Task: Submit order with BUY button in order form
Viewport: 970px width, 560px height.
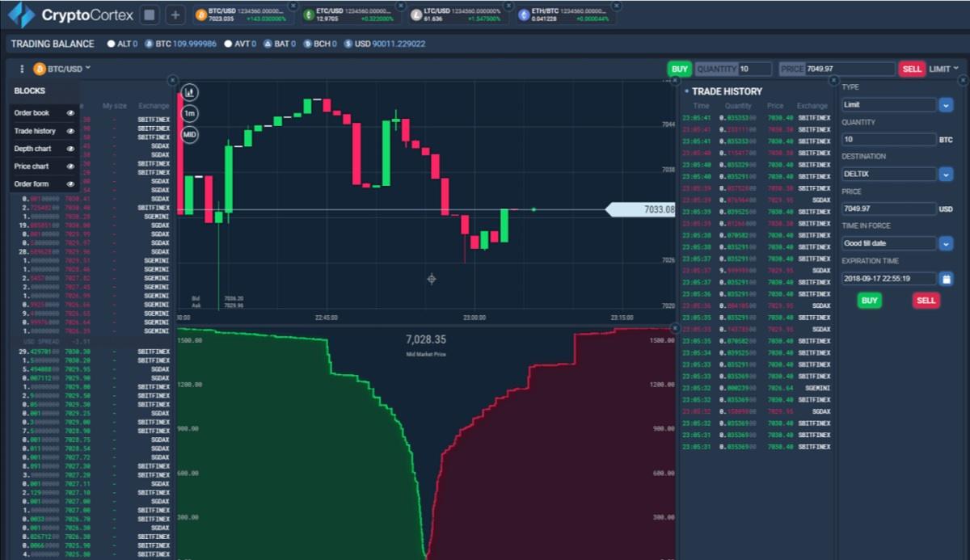Action: coord(869,301)
